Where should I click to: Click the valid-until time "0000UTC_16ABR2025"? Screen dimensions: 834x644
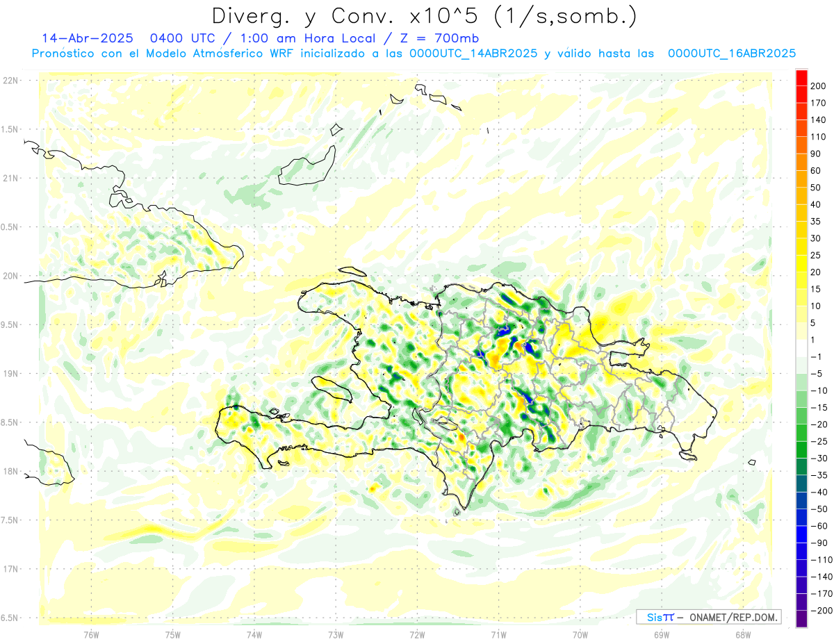pyautogui.click(x=731, y=53)
